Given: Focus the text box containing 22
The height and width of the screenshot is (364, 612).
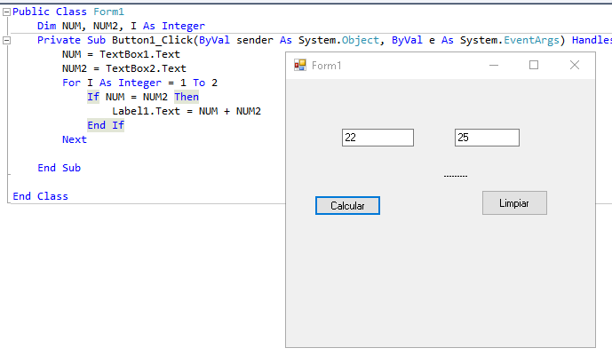Looking at the screenshot, I should (378, 138).
